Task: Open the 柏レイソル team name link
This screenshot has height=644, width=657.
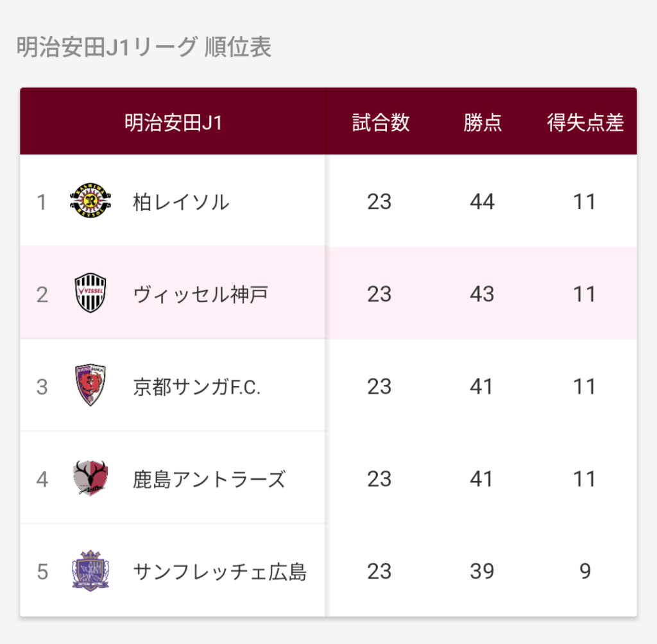Action: point(181,202)
